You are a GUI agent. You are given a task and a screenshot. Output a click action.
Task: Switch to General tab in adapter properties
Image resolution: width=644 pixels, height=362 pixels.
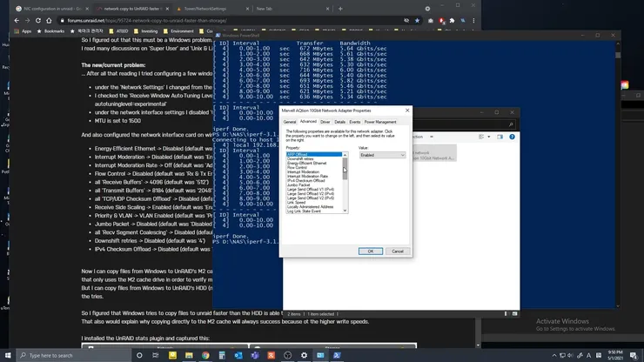click(x=290, y=122)
